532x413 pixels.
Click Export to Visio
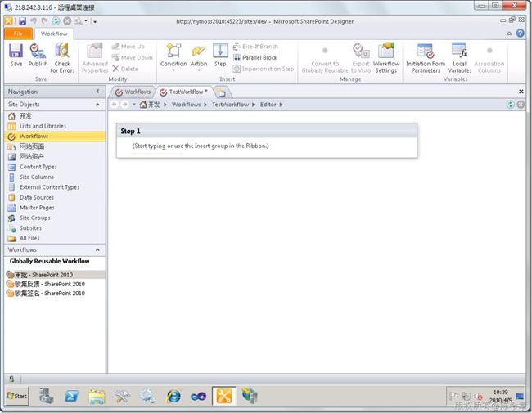(361, 58)
